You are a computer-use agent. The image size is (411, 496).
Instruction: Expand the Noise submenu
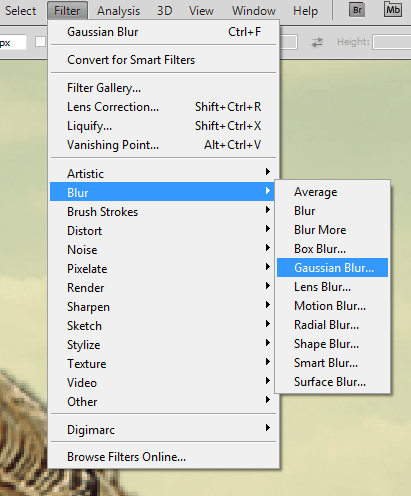tap(163, 250)
